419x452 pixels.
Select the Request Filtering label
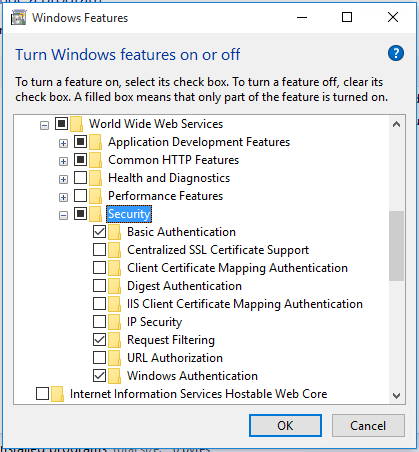pos(171,340)
